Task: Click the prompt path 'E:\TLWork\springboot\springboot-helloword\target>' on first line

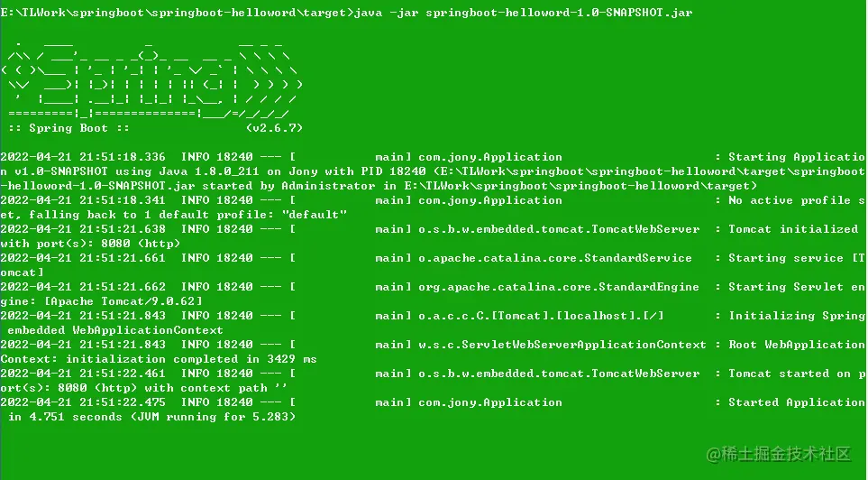Action: (178, 13)
